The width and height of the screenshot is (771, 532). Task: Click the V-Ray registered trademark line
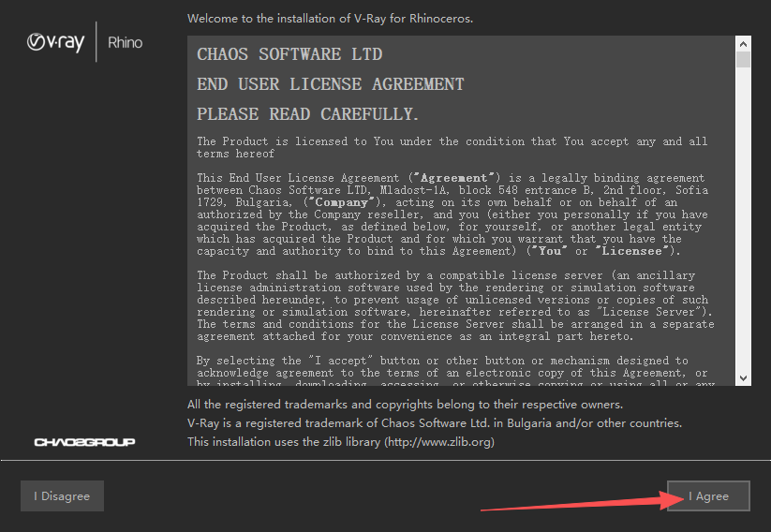pyautogui.click(x=435, y=422)
